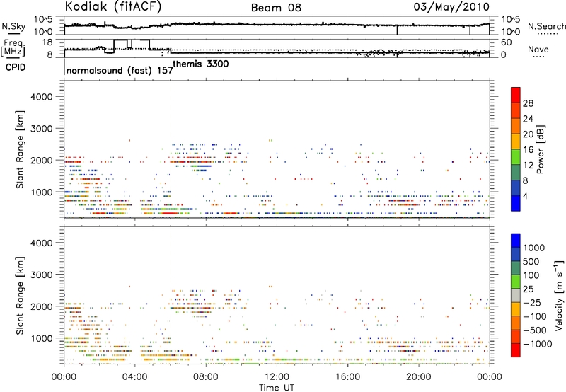566x392 pixels.
Task: Click the '18' tick on the frequency axis
Action: tap(47, 42)
